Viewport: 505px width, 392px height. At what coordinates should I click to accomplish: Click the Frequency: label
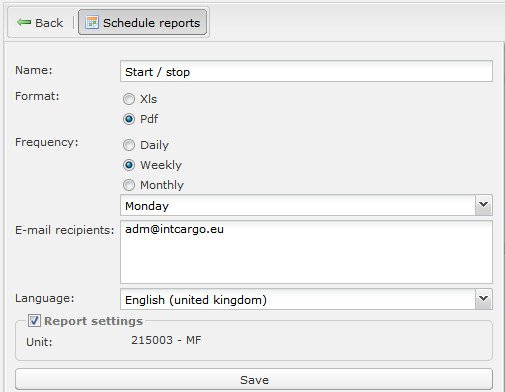47,143
